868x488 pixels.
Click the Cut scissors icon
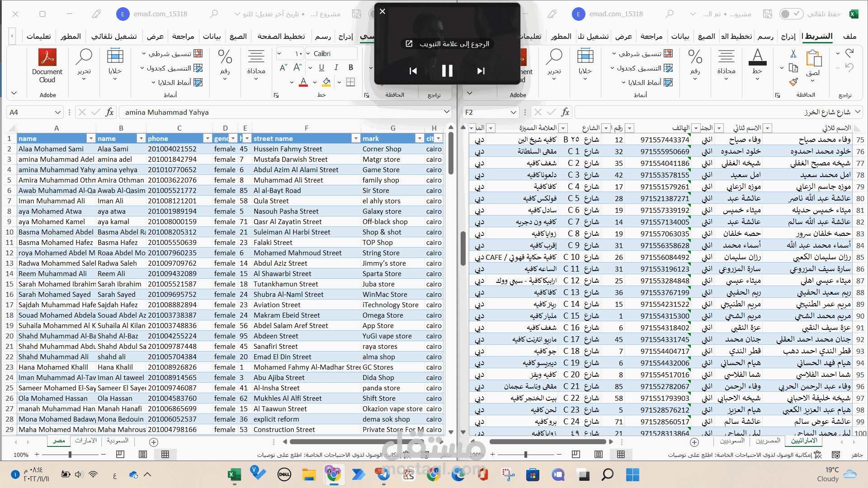point(793,54)
